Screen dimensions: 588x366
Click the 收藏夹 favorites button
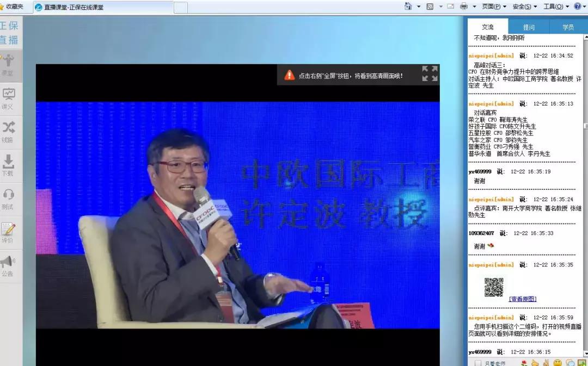[14, 6]
